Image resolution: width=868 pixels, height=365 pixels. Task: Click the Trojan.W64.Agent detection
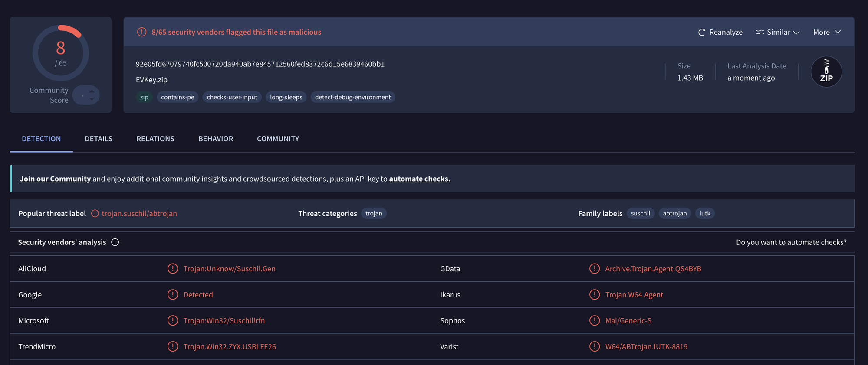tap(634, 295)
